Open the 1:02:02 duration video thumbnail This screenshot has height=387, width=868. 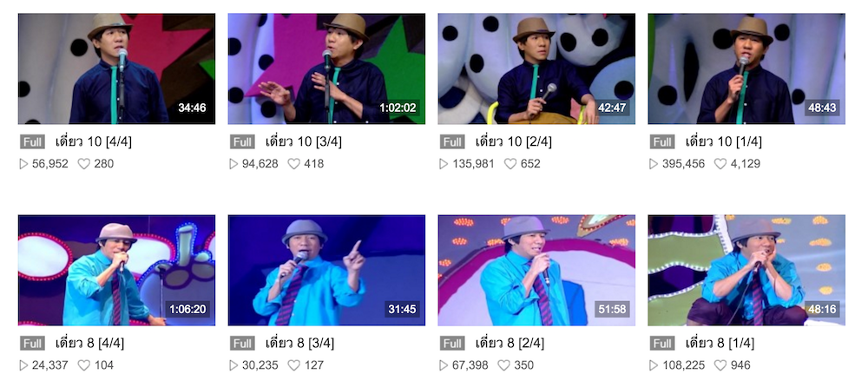(326, 69)
